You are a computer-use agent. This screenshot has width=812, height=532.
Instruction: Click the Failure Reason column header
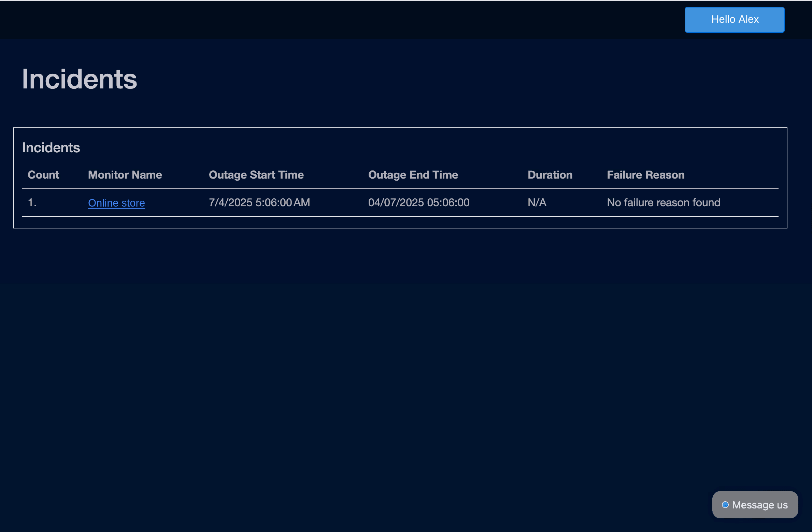(645, 175)
